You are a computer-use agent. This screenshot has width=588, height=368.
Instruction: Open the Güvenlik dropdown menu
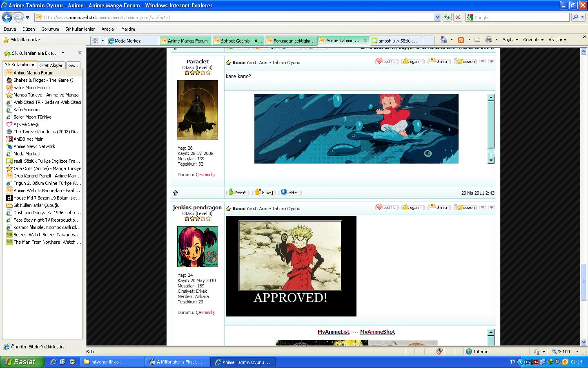[x=533, y=40]
